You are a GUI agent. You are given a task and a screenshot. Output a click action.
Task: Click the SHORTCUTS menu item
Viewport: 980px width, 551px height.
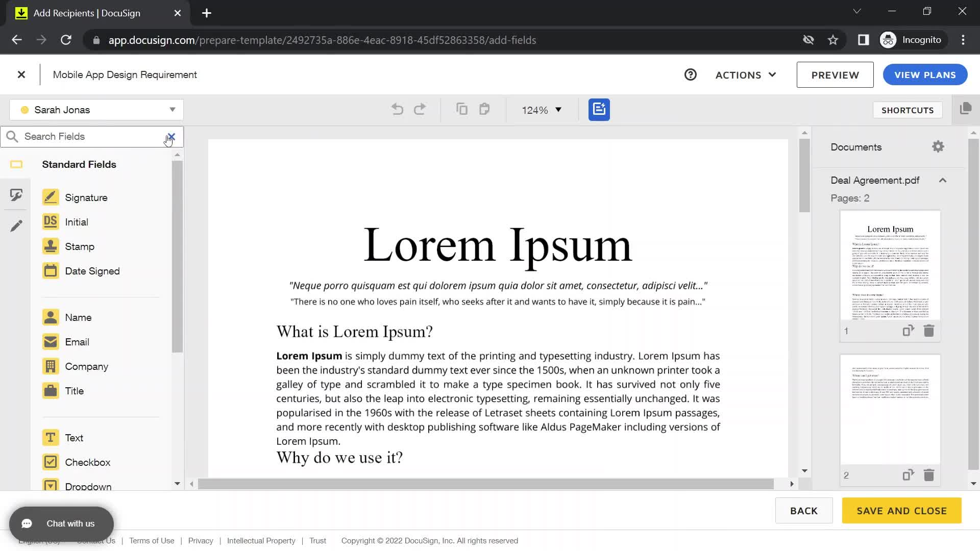click(908, 110)
